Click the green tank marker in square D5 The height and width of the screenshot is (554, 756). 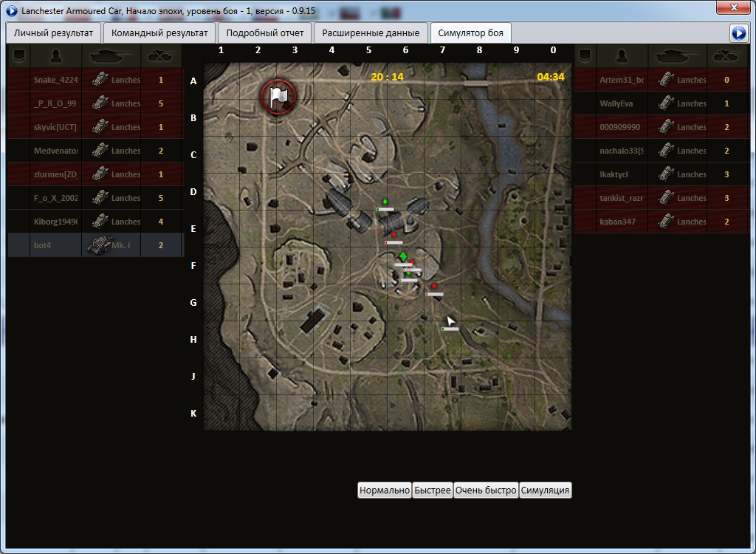[385, 201]
